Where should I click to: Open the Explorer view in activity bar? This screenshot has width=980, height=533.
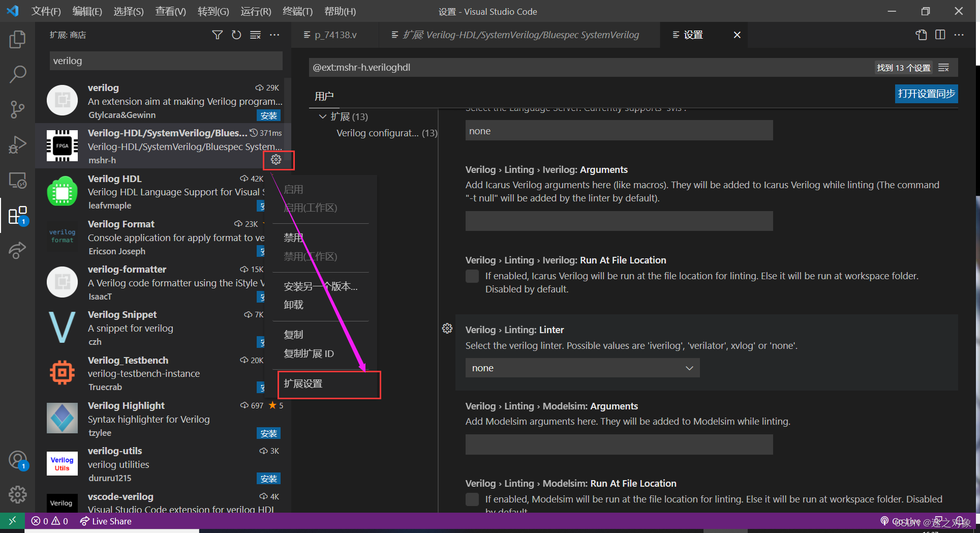click(17, 39)
